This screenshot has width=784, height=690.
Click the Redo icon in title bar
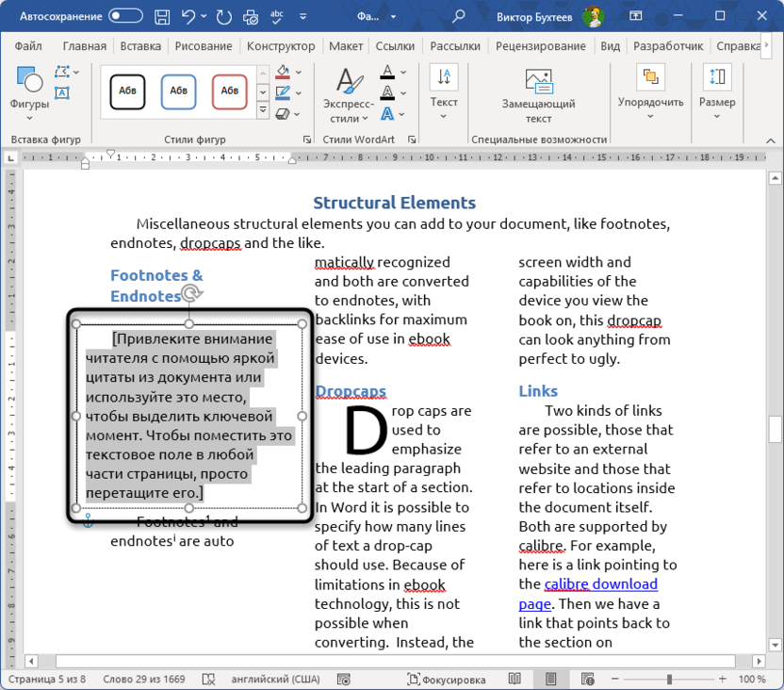[x=223, y=16]
